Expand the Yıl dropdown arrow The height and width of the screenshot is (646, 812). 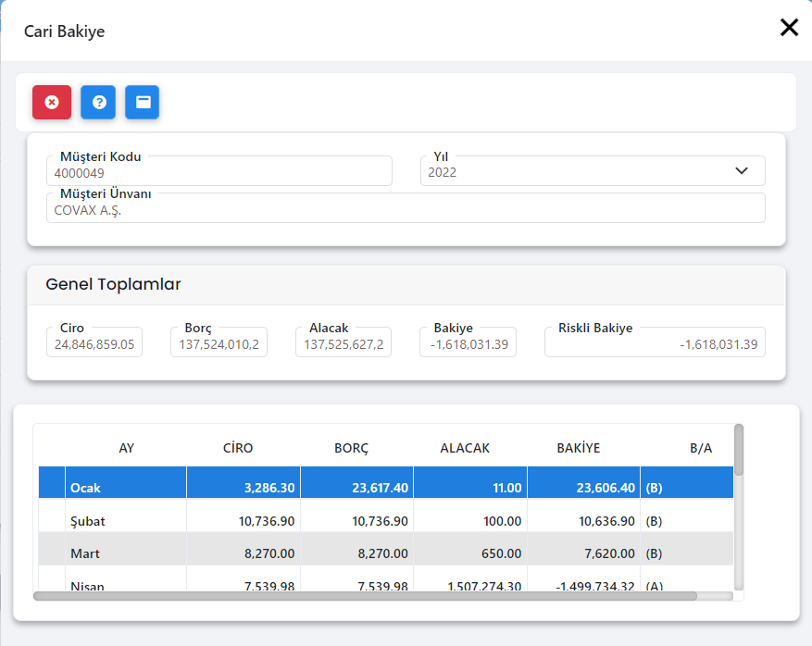click(x=741, y=171)
